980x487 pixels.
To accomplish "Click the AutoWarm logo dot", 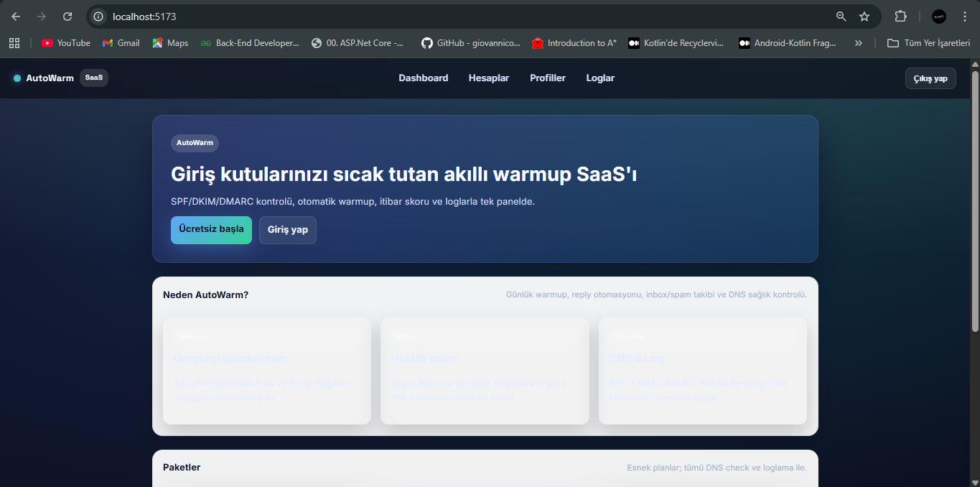I will tap(16, 78).
